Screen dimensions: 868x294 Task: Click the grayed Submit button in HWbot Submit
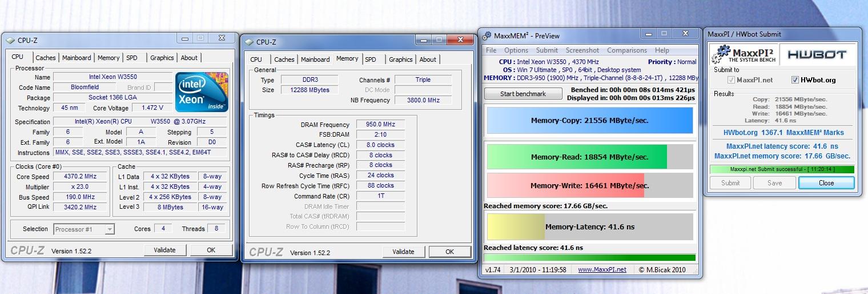click(x=730, y=183)
